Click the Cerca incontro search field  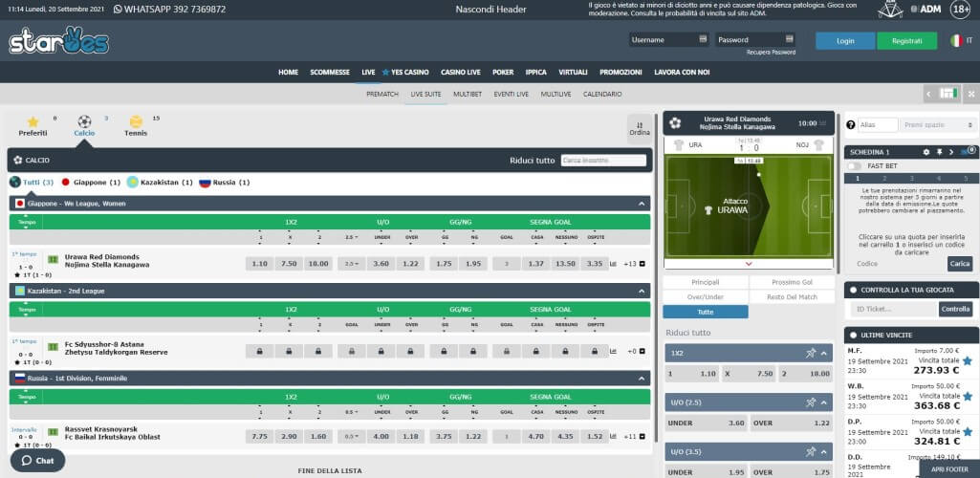tap(603, 161)
